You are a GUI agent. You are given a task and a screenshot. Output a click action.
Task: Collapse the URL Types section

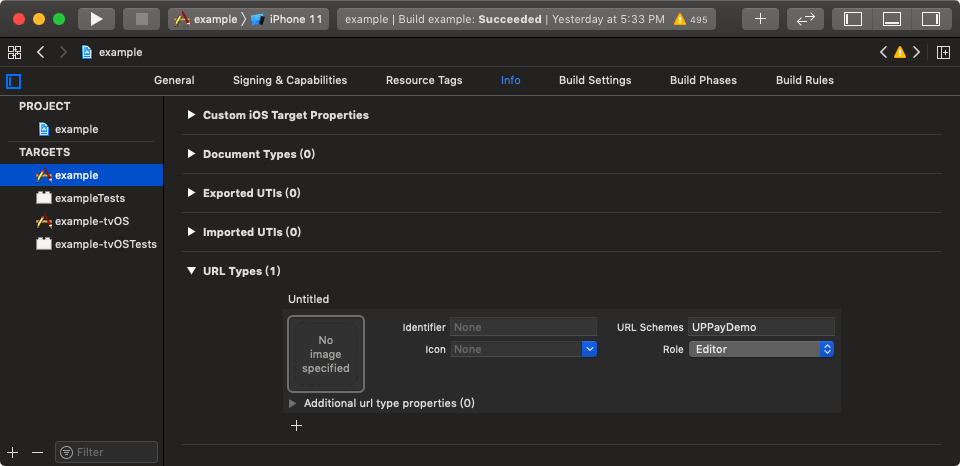191,271
